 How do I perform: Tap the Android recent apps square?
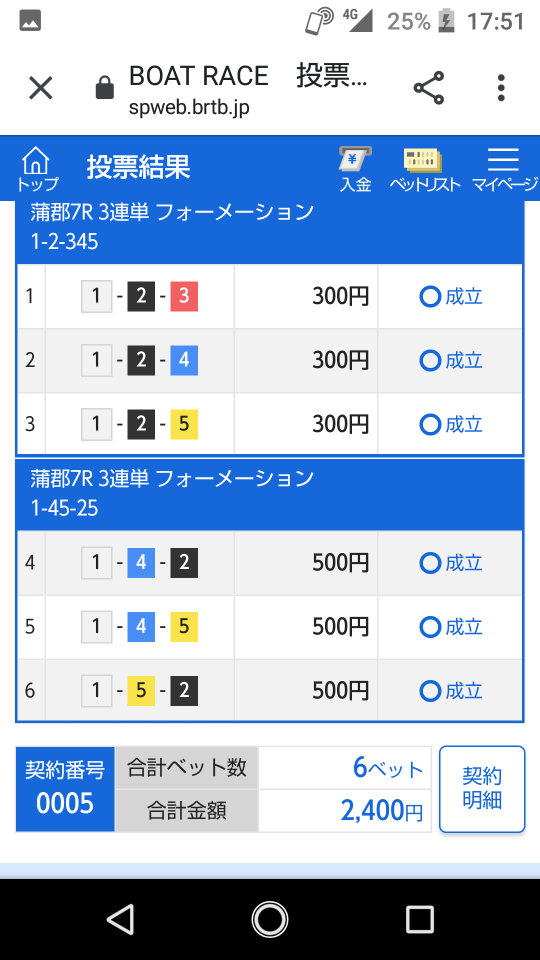[x=419, y=919]
